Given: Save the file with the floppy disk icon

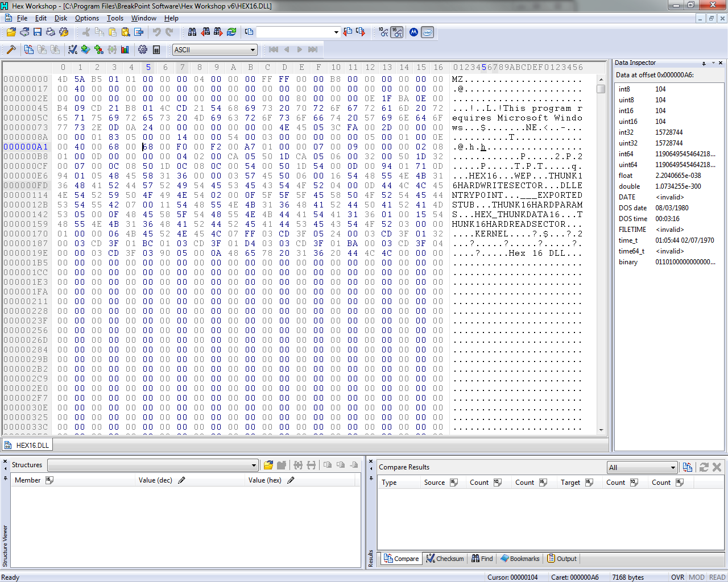Looking at the screenshot, I should (38, 32).
